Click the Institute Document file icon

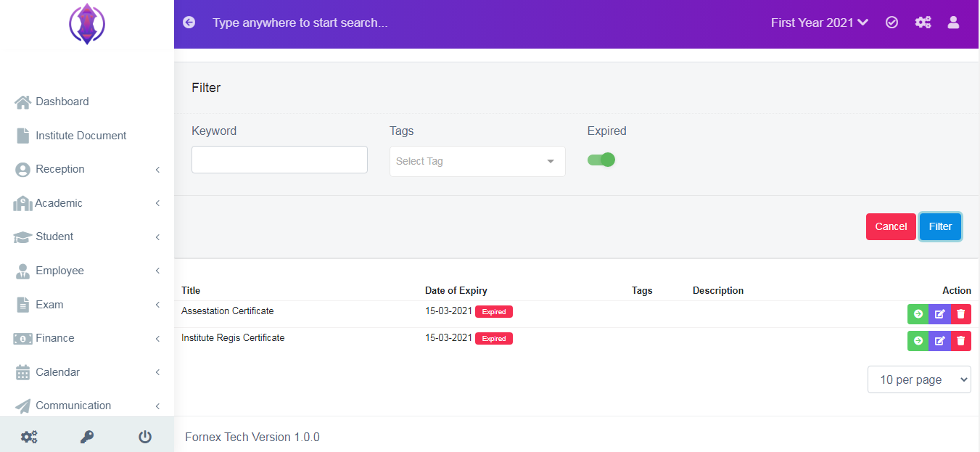[23, 136]
